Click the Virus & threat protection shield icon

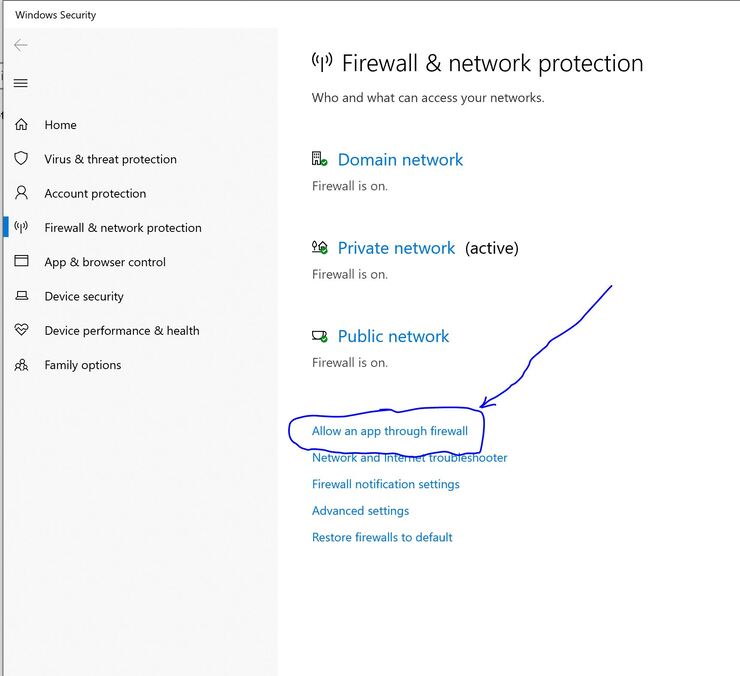pos(21,159)
